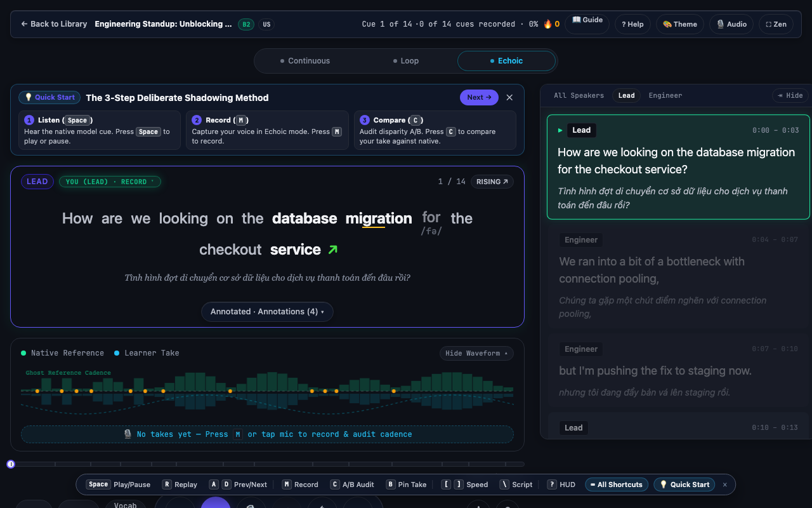
Task: Select the cue 'pushing the fix to staging'
Action: pos(678,371)
